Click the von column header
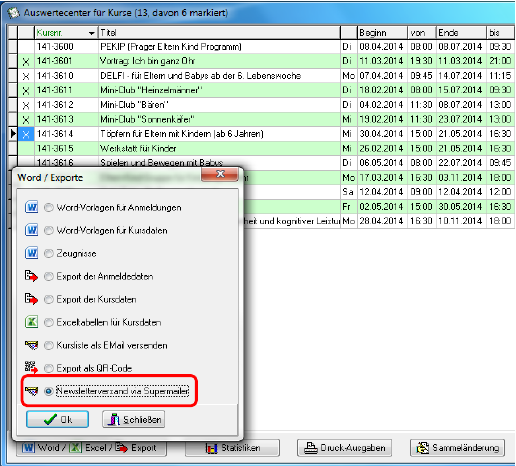The image size is (516, 466). click(x=422, y=33)
